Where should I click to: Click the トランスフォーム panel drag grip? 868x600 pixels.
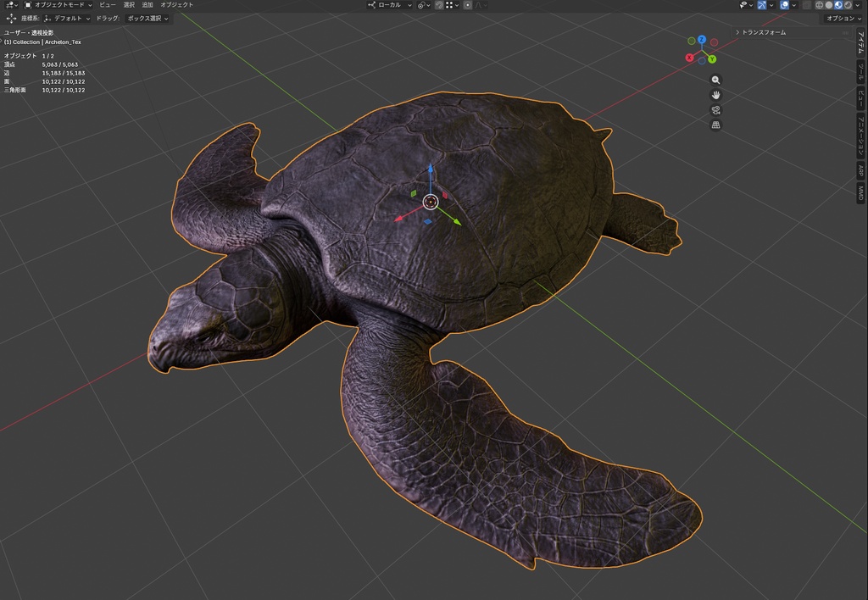(x=845, y=33)
